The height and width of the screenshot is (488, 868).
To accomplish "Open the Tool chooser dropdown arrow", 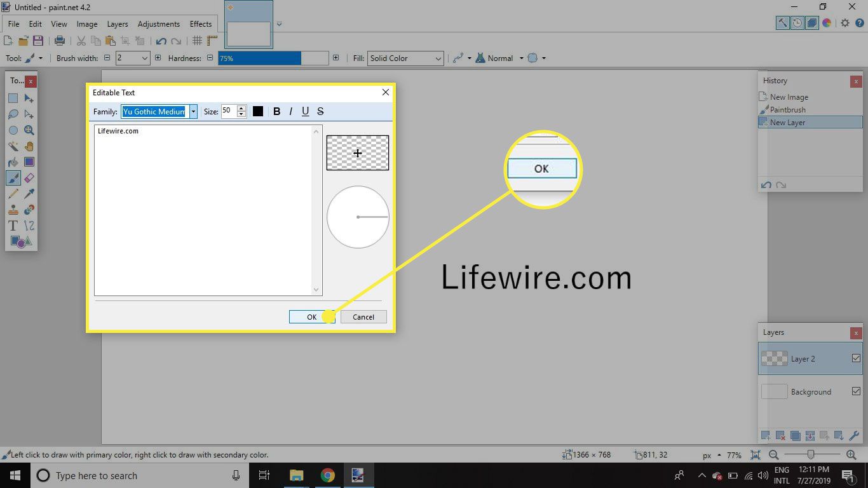I will tap(41, 58).
